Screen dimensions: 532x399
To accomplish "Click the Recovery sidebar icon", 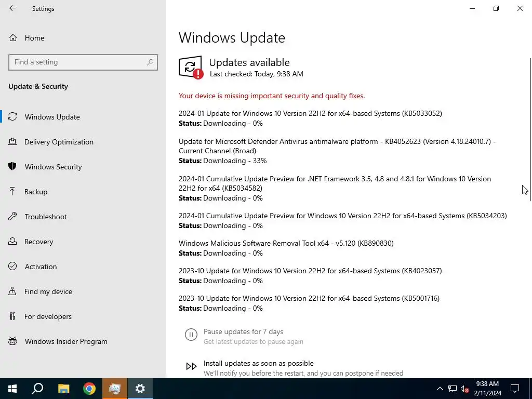I will tap(12, 241).
